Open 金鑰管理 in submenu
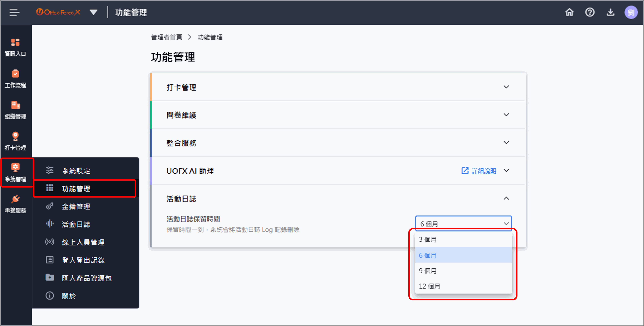The height and width of the screenshot is (326, 644). point(76,206)
